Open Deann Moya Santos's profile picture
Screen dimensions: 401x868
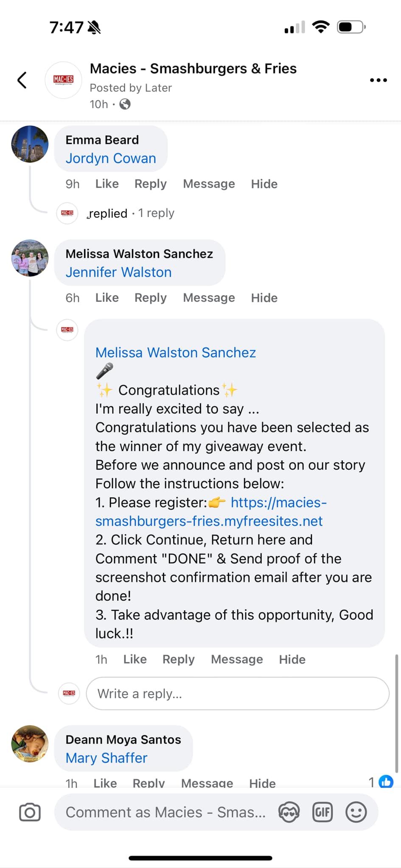click(x=30, y=744)
